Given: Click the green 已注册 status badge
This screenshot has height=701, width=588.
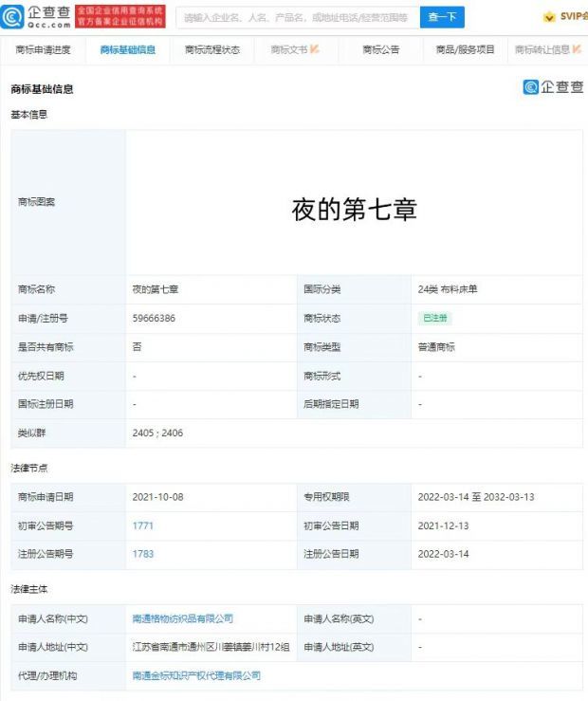Looking at the screenshot, I should click(x=435, y=318).
